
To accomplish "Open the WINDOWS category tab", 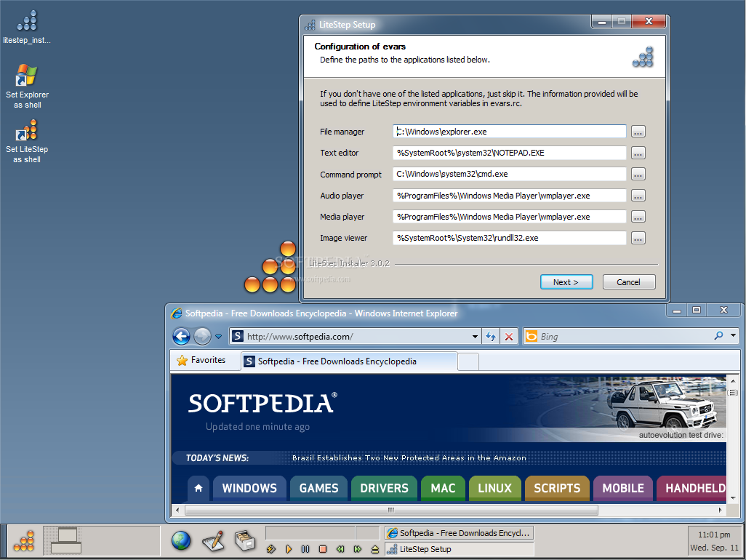I will 249,488.
